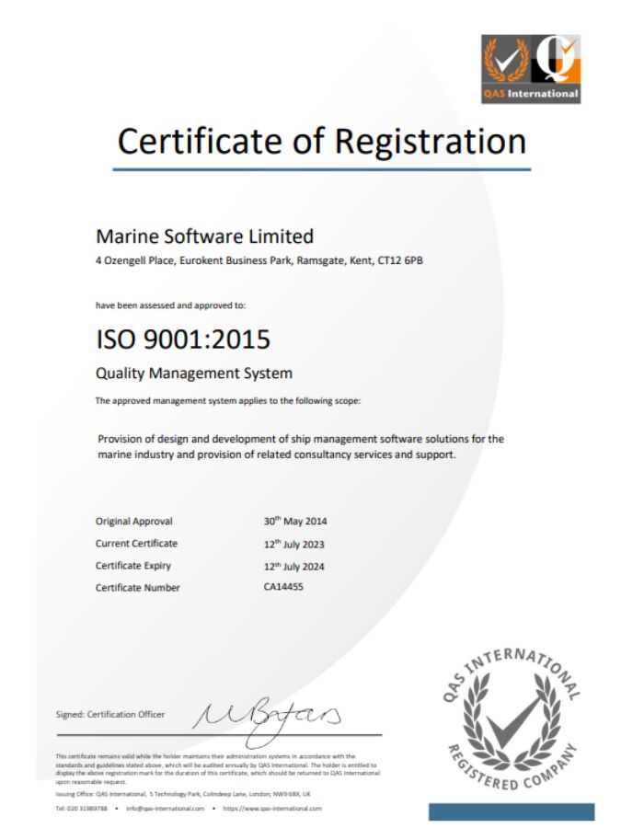The image size is (644, 828).
Task: Click the large Q letter in logo
Action: coord(557,60)
